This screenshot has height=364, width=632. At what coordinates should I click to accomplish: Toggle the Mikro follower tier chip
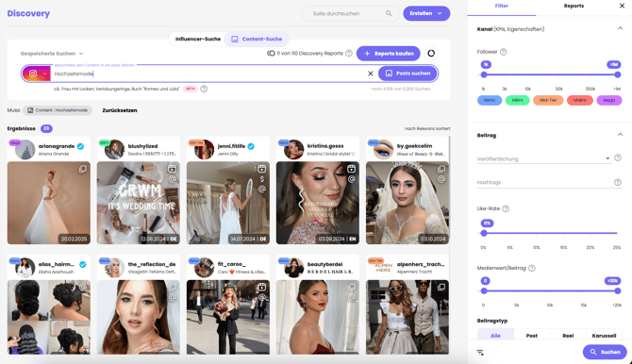coord(517,100)
